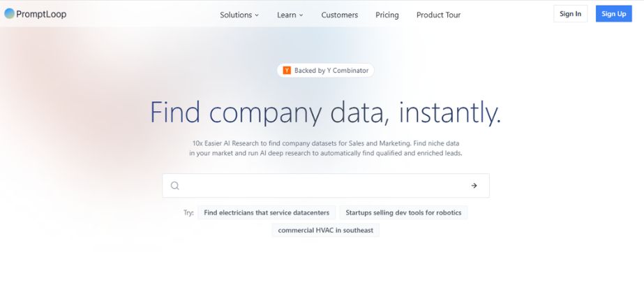The width and height of the screenshot is (644, 304).
Task: Select 'Startups selling dev tools for robotics' chip
Action: pyautogui.click(x=403, y=212)
